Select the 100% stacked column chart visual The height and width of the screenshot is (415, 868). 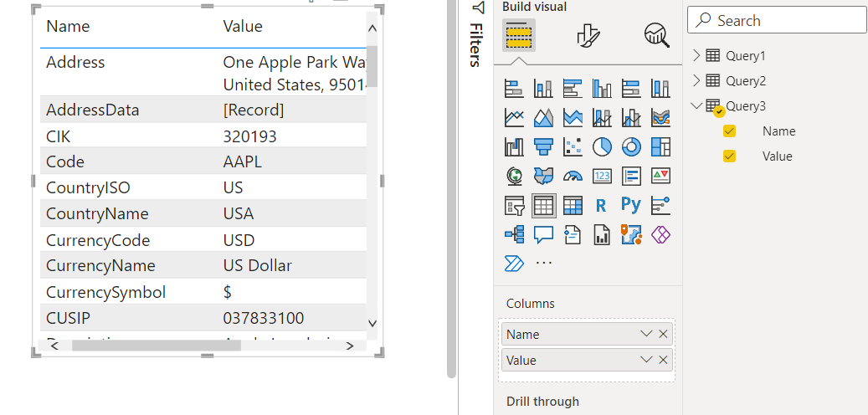[x=660, y=87]
